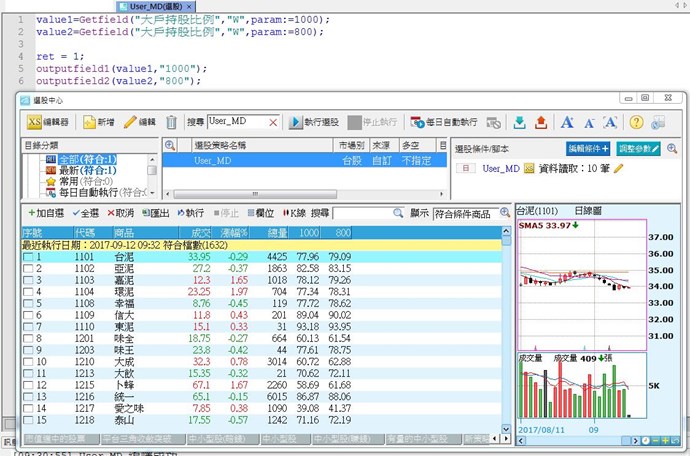
Task: Click the trash can delete icon
Action: [171, 122]
